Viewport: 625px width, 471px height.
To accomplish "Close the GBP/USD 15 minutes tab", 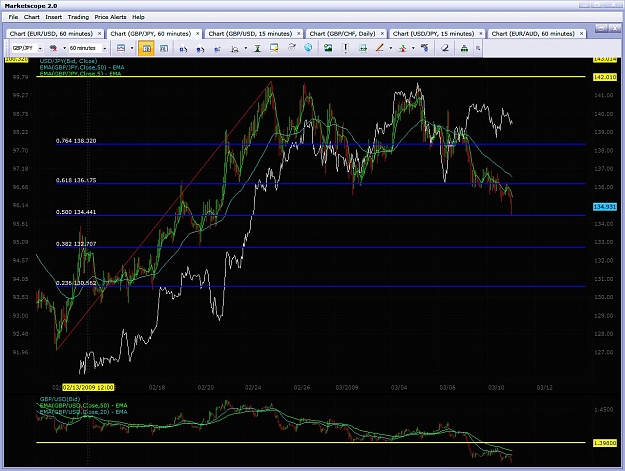I will (299, 34).
